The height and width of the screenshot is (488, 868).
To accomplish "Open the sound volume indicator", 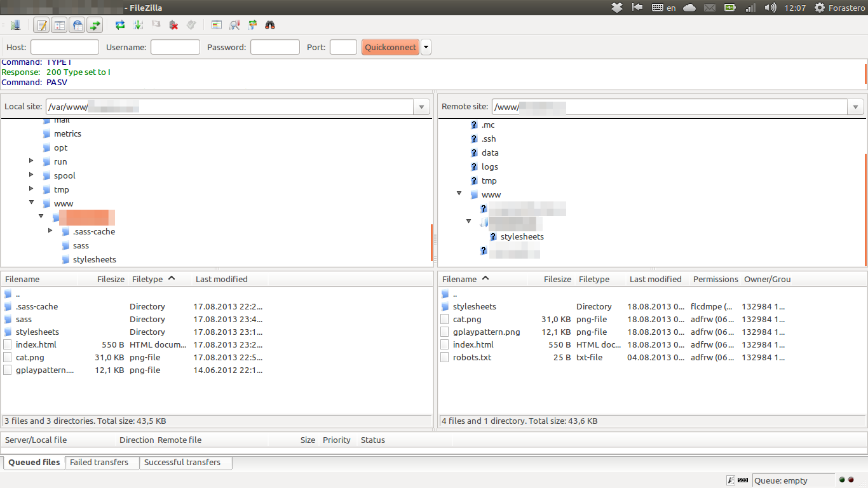I will [x=771, y=8].
